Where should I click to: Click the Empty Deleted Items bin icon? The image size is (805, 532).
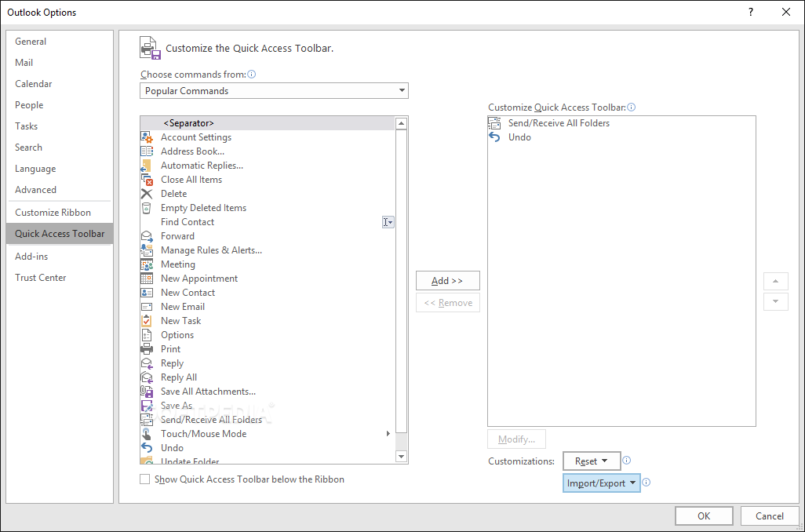(147, 208)
